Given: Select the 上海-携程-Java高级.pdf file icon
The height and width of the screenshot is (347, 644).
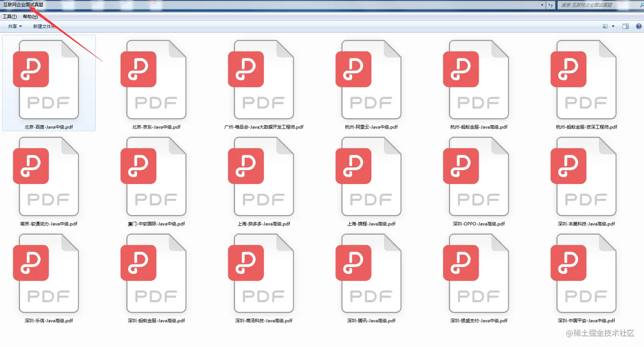Looking at the screenshot, I should point(368,176).
